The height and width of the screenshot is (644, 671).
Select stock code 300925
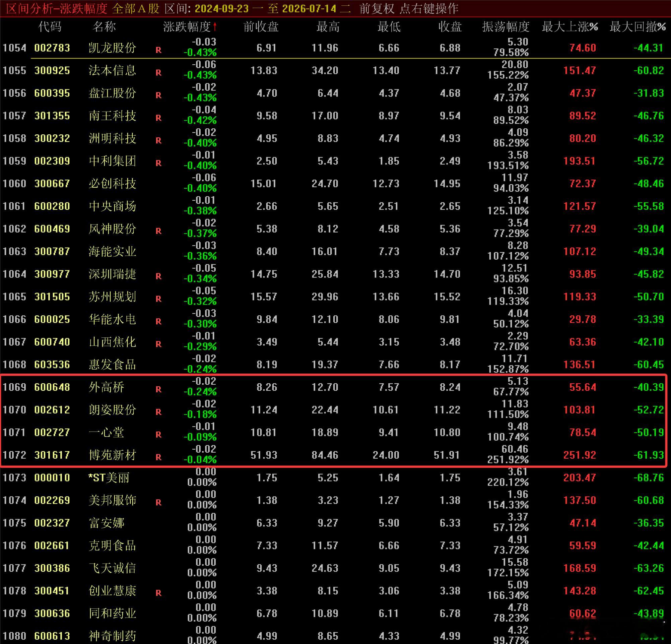[52, 70]
